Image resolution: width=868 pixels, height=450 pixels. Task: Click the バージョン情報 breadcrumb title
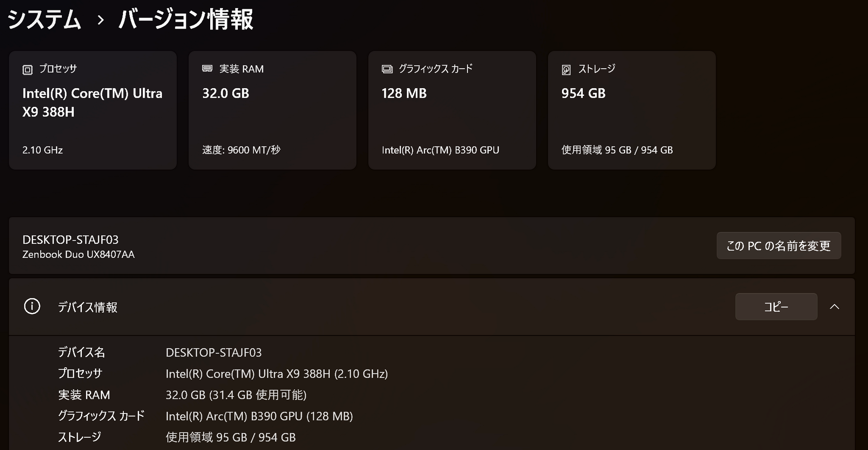(x=185, y=20)
